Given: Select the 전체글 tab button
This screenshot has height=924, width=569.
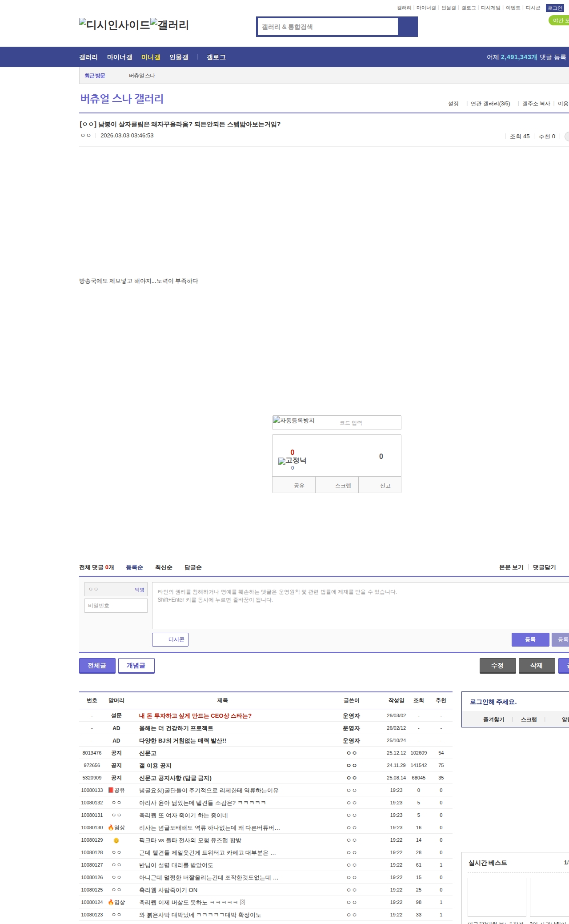Looking at the screenshot, I should (x=97, y=665).
